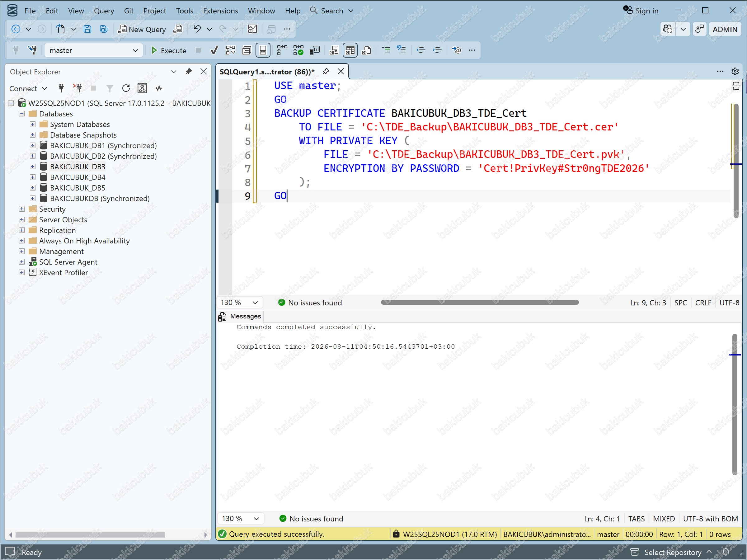Pin the Object Explorer panel
This screenshot has height=560, width=747.
point(188,72)
